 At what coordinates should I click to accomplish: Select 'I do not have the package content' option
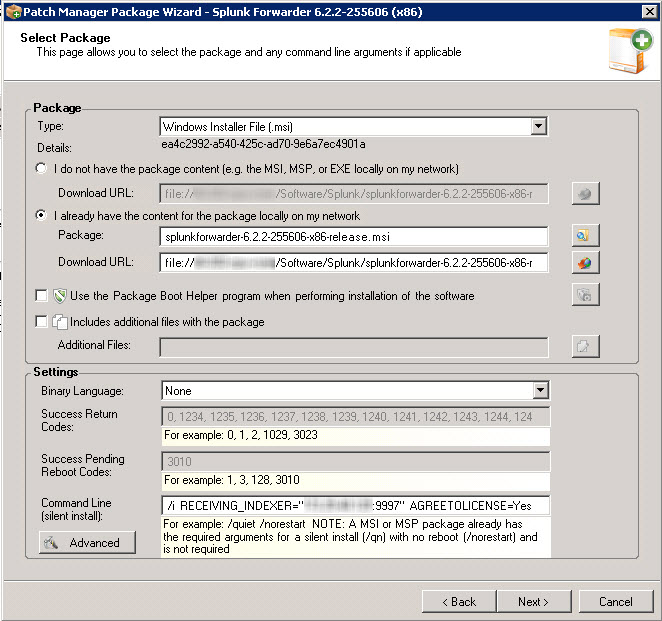[x=41, y=168]
